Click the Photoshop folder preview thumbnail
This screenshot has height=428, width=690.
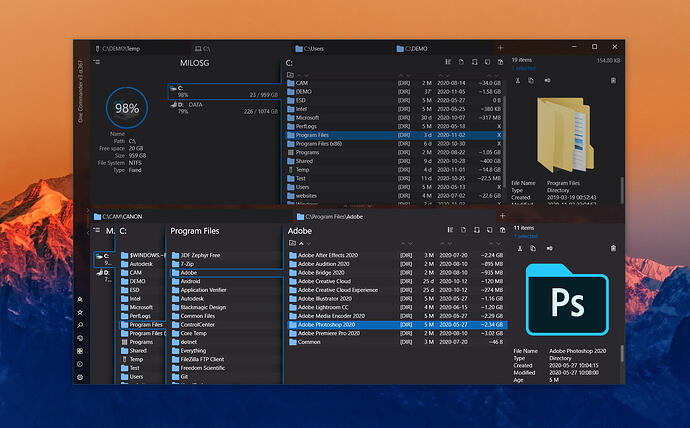[566, 301]
